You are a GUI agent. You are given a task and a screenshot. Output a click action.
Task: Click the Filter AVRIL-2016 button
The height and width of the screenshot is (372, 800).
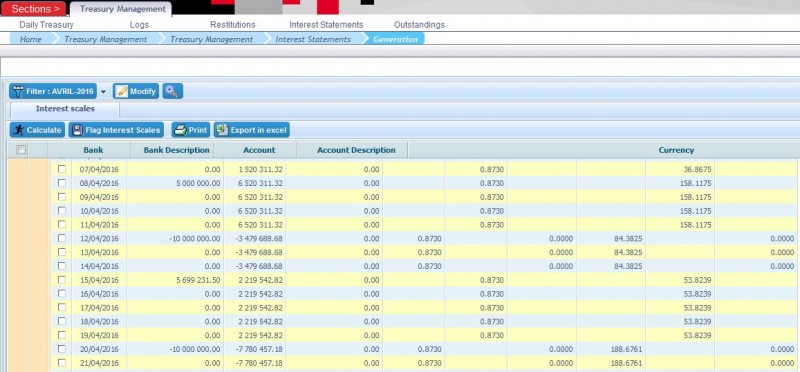coord(53,91)
